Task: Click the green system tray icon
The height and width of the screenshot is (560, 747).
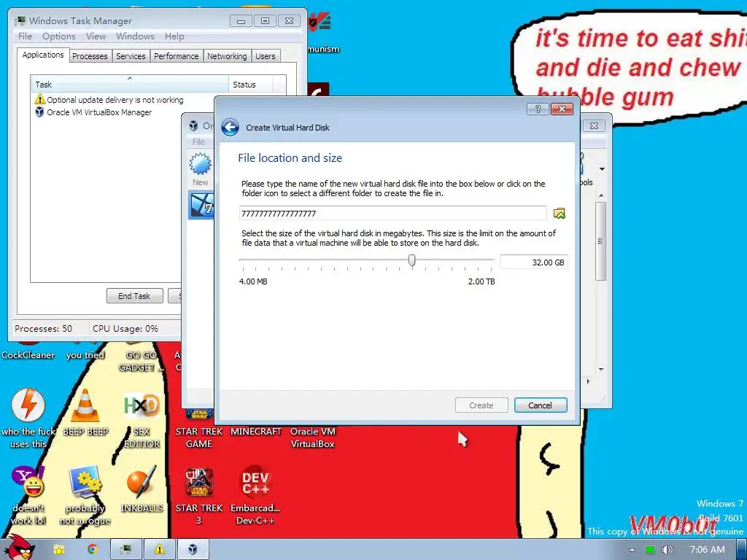Action: [650, 550]
